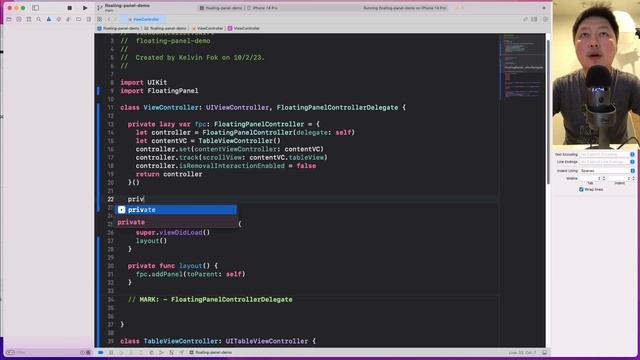This screenshot has height=360, width=640.
Task: Click ViewController class symbol in jump bar
Action: point(244,28)
